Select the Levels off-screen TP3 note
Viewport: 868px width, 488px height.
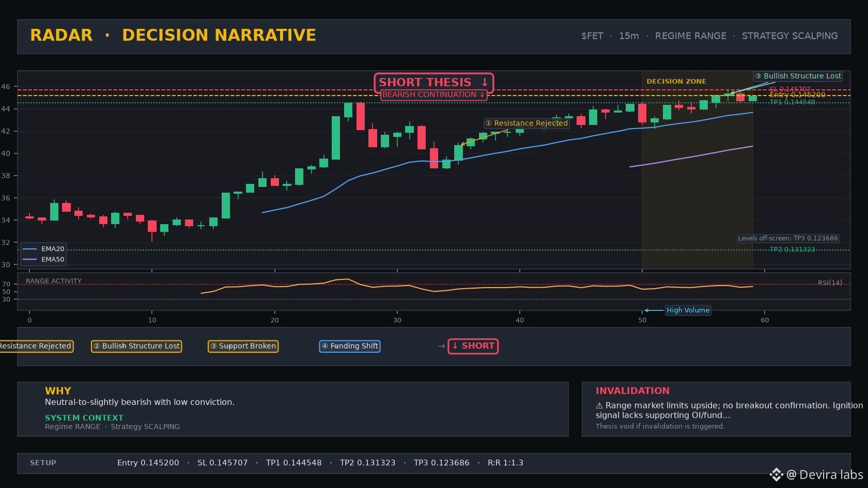coord(788,239)
